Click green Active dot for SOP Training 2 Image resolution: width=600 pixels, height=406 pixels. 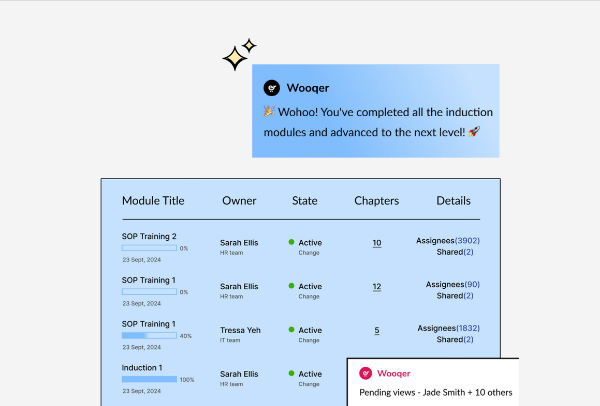[x=291, y=242]
